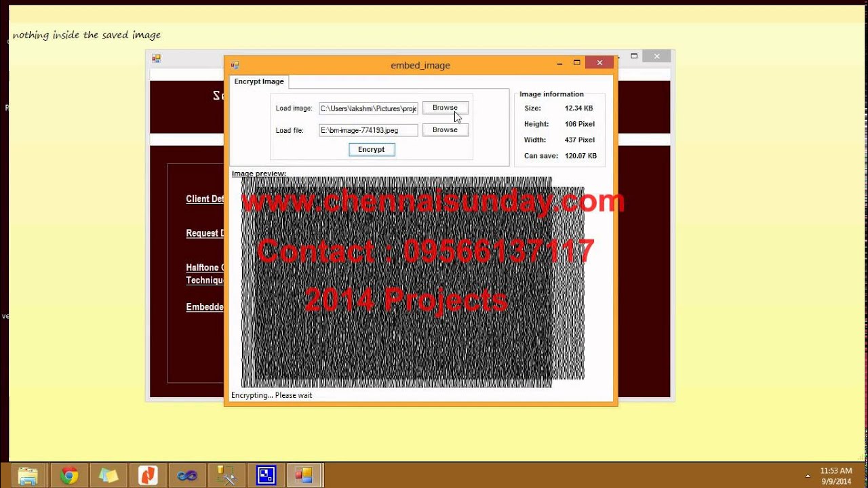Click the encrypted image preview

[x=413, y=282]
